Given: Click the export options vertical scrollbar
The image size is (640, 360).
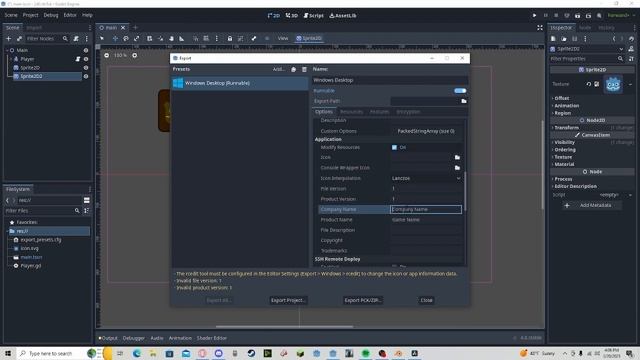Looking at the screenshot, I should click(465, 192).
